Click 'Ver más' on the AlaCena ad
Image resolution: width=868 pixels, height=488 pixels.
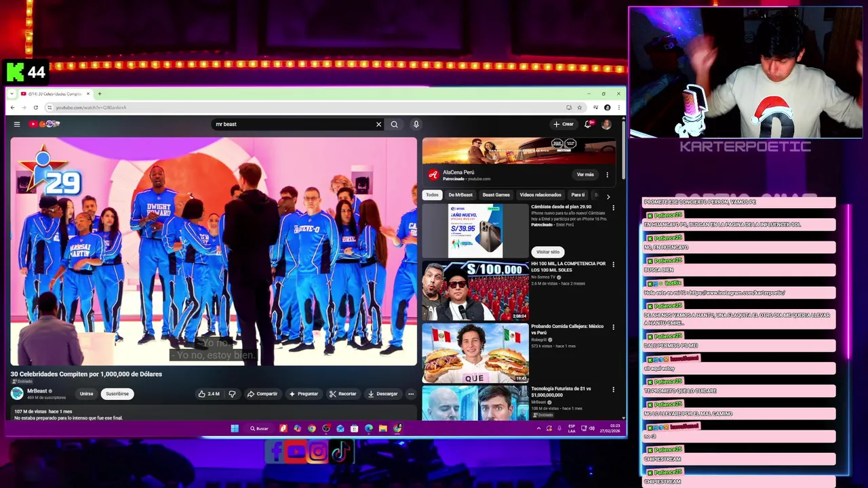585,175
